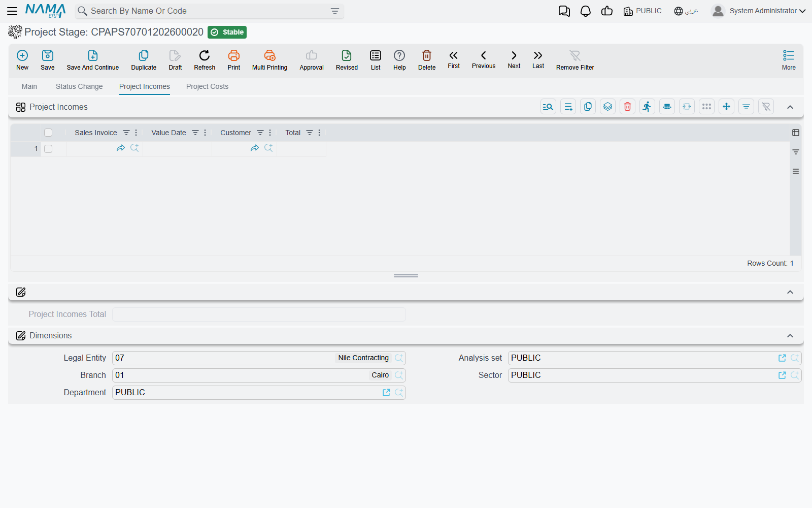
Task: Click the Legal Entity field
Action: (259, 358)
